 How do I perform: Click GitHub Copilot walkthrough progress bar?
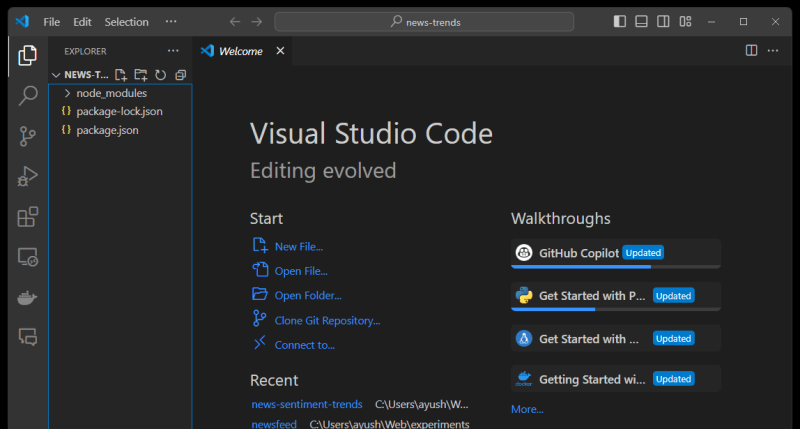[615, 266]
